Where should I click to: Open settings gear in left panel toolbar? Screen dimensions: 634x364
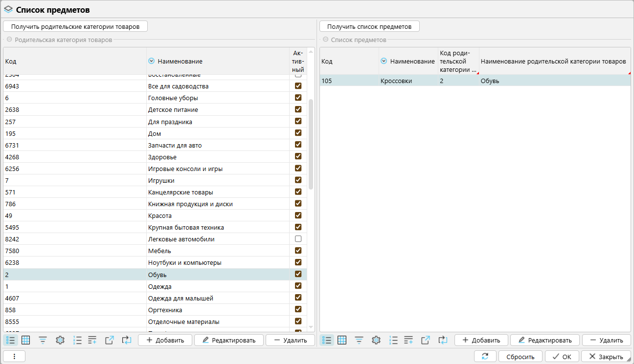click(60, 340)
